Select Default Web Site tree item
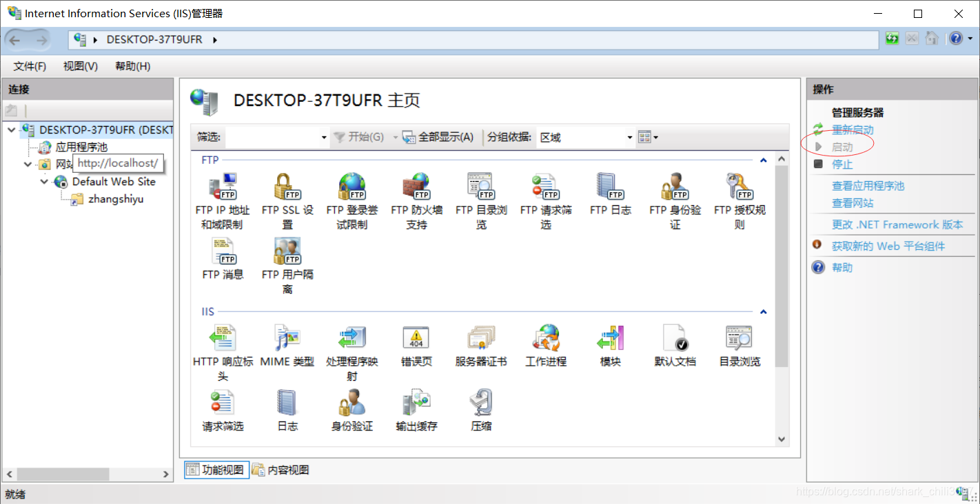The width and height of the screenshot is (980, 504). tap(114, 182)
